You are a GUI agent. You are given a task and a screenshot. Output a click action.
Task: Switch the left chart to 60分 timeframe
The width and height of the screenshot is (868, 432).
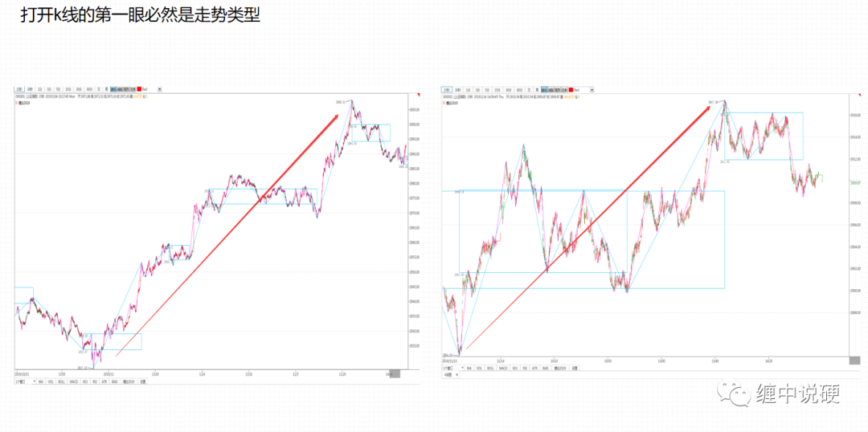pyautogui.click(x=89, y=89)
